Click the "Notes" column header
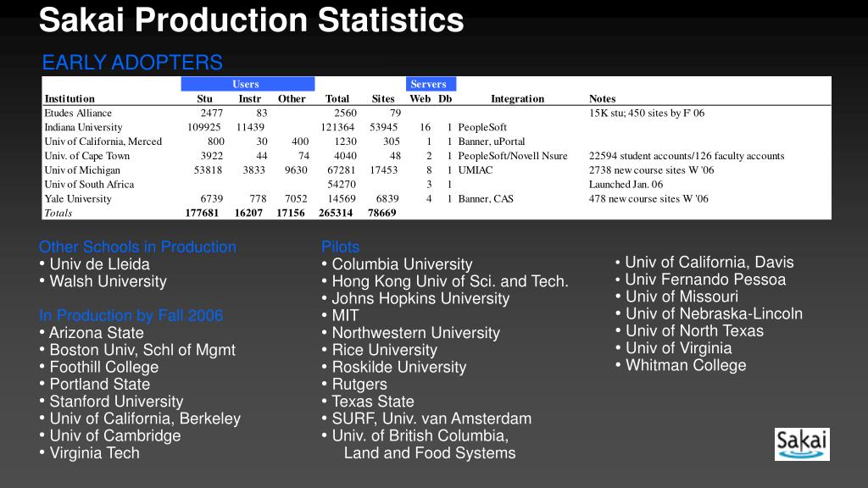Image resolution: width=868 pixels, height=488 pixels. tap(603, 98)
